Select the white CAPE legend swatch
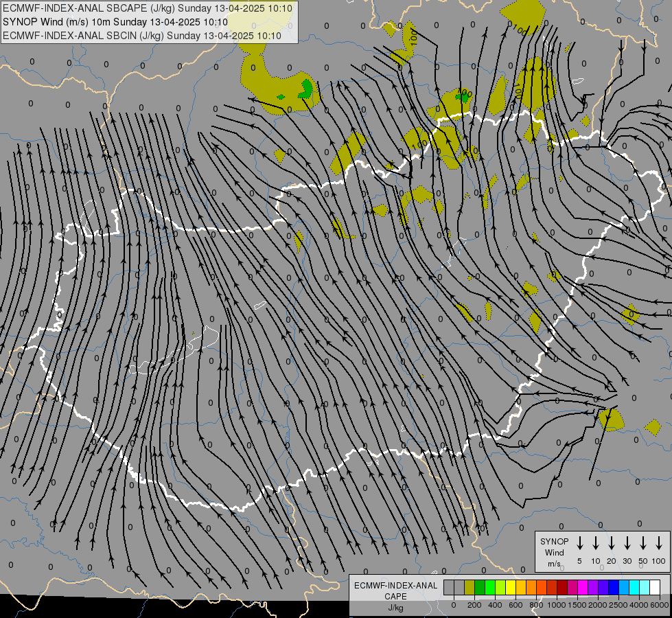Screen dimensions: 672x618 [654, 587]
